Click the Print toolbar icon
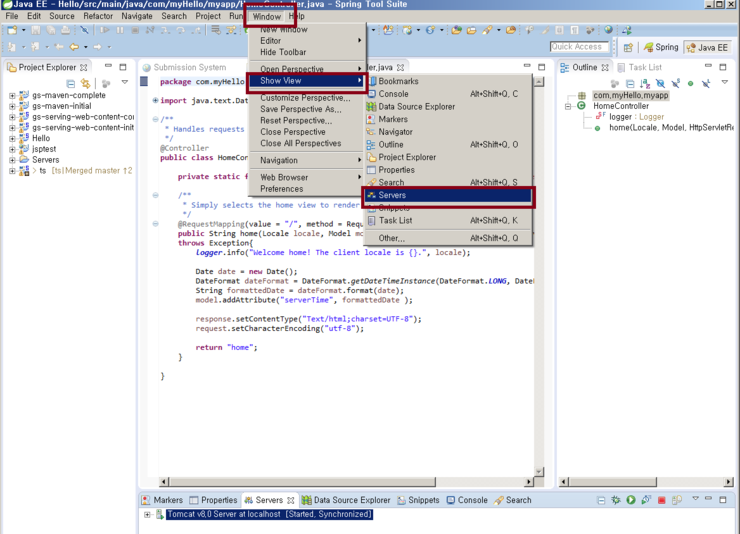 (x=66, y=30)
